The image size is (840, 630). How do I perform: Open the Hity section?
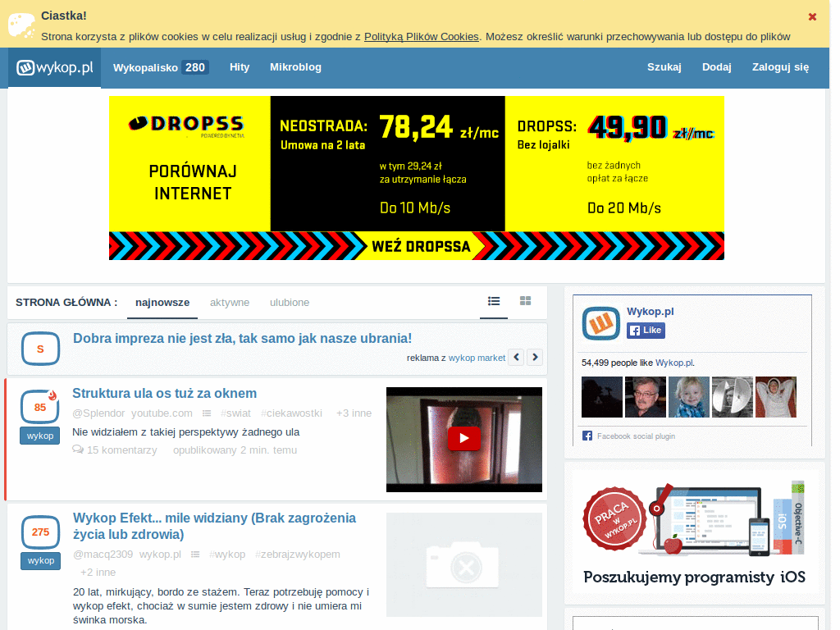coord(240,67)
